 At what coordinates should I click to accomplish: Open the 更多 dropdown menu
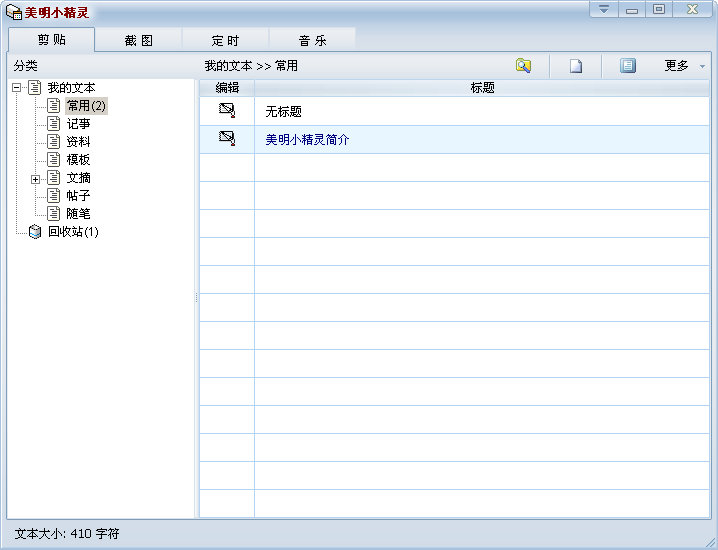(685, 65)
